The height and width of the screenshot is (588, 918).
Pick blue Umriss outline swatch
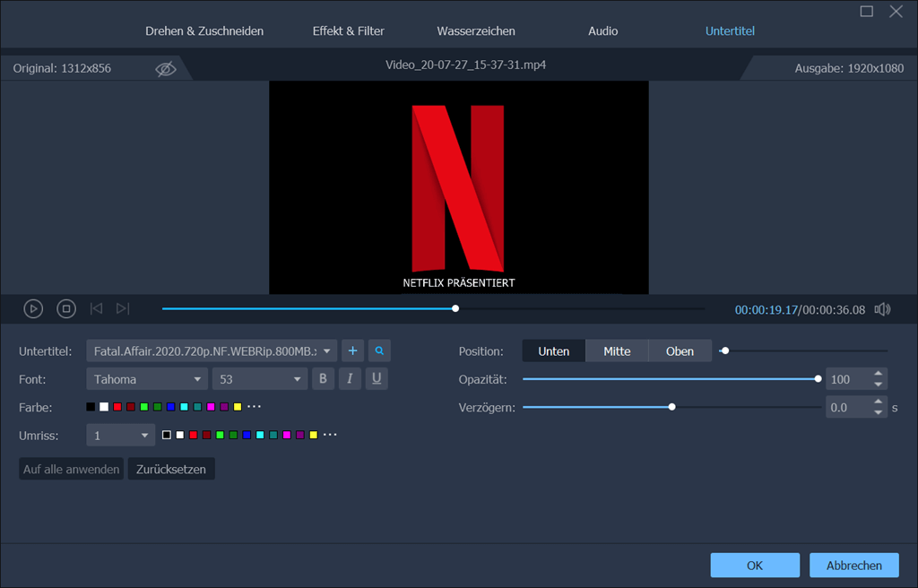pyautogui.click(x=247, y=435)
